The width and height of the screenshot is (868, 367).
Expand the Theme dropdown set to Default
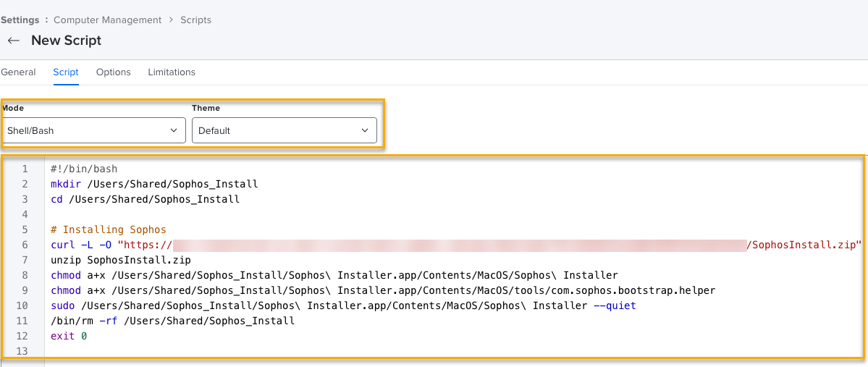point(284,131)
